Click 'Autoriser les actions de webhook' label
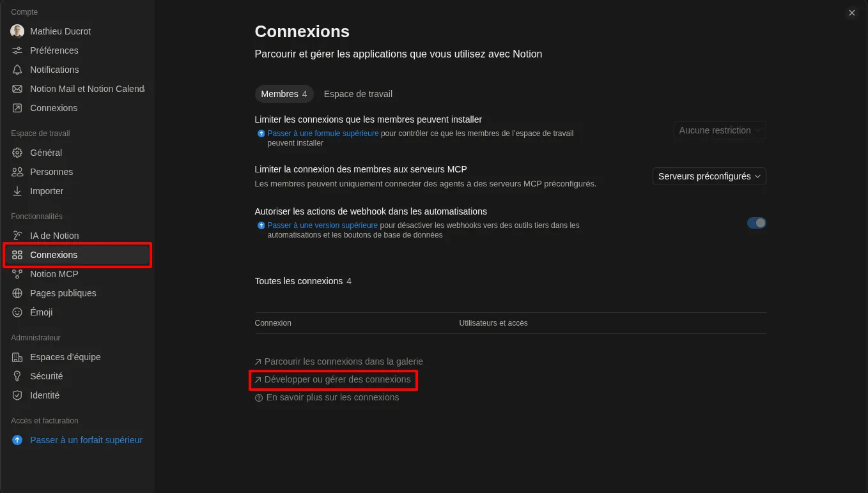Image resolution: width=868 pixels, height=493 pixels. pos(371,211)
